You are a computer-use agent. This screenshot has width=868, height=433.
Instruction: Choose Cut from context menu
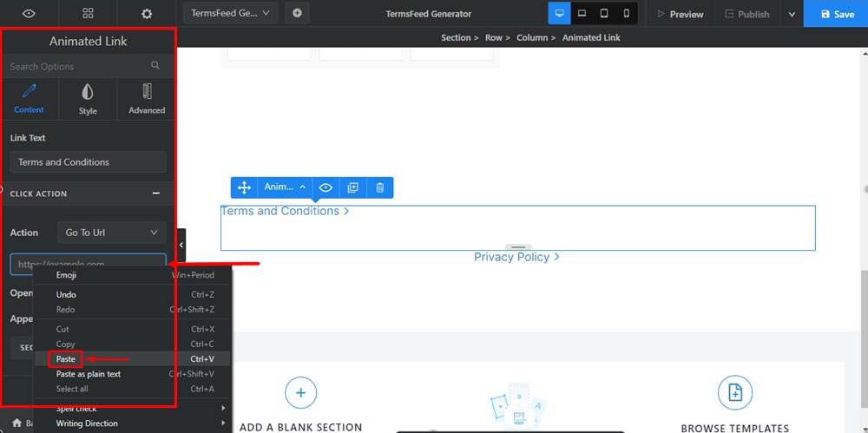click(132, 329)
